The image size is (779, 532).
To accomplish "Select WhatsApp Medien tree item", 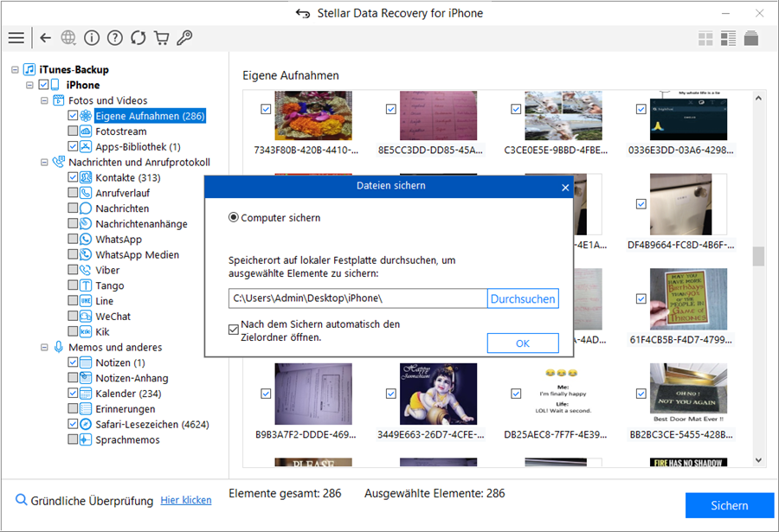I will tap(137, 255).
